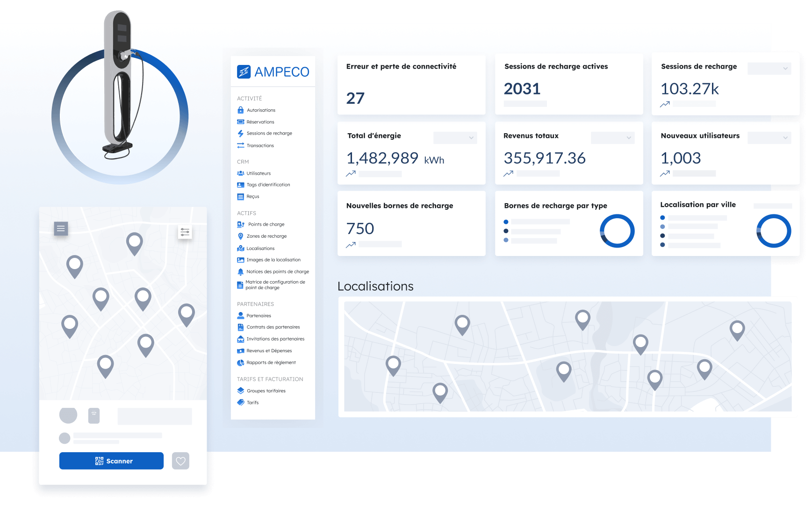Click the 103.27k sessions value
The height and width of the screenshot is (512, 812).
point(690,89)
